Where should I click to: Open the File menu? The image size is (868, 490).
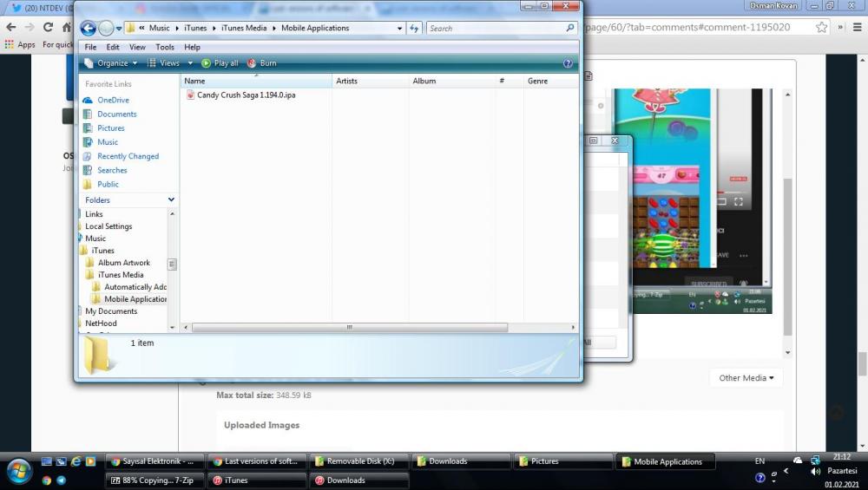pyautogui.click(x=90, y=47)
